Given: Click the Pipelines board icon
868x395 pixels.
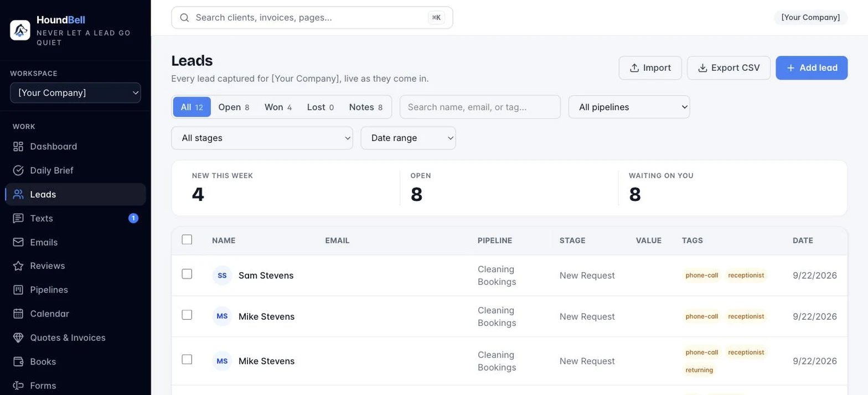Looking at the screenshot, I should click(x=18, y=290).
